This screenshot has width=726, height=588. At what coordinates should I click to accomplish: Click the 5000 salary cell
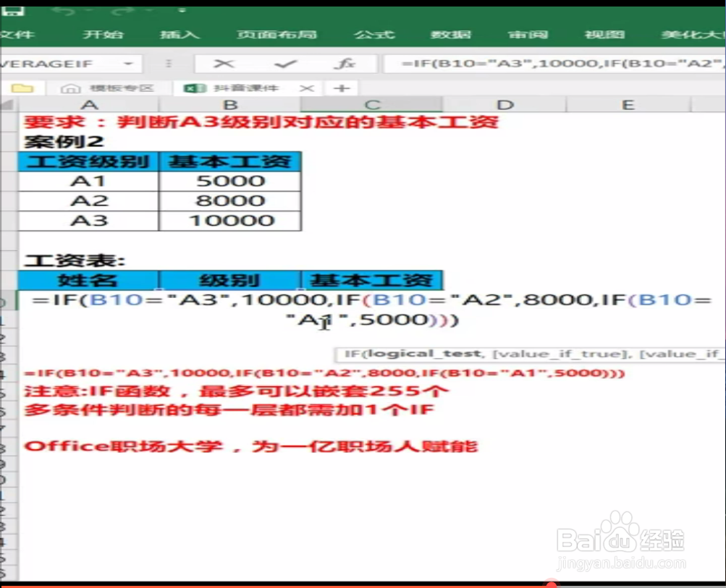230,181
